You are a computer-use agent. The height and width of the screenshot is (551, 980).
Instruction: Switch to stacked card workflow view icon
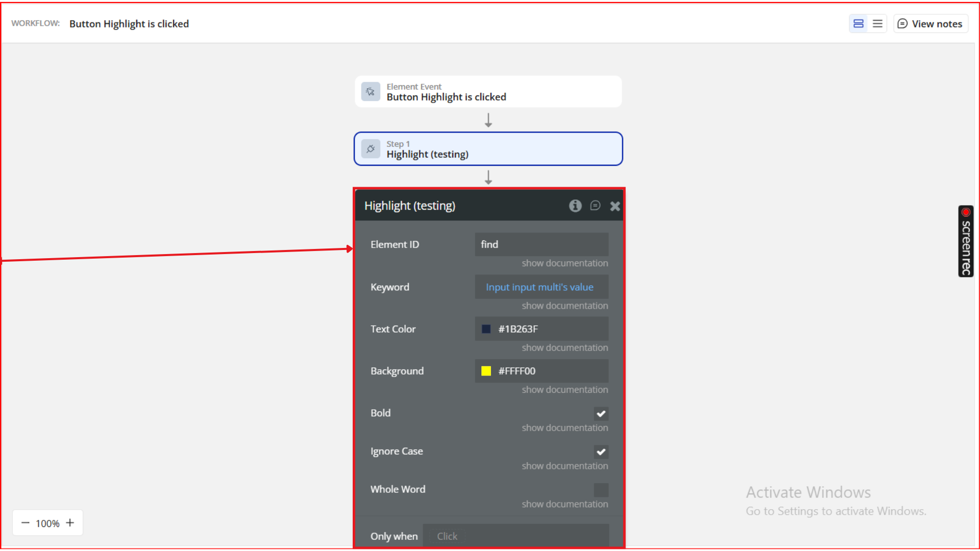[x=859, y=23]
